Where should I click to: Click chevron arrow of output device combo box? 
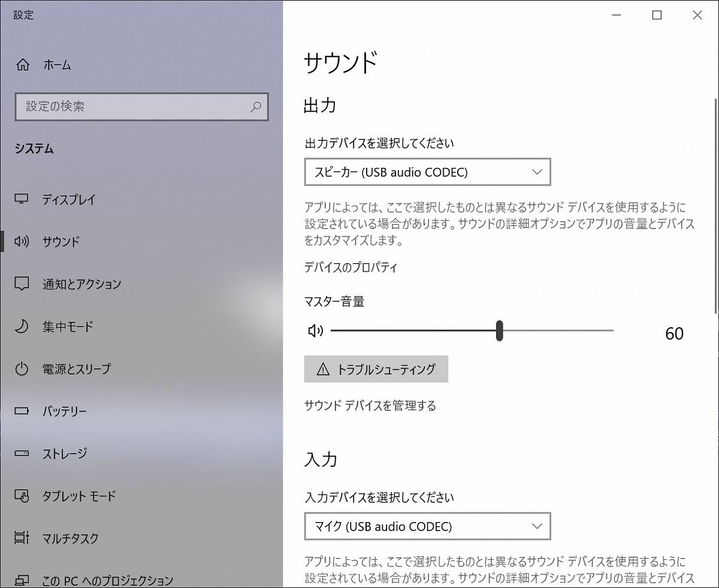536,172
